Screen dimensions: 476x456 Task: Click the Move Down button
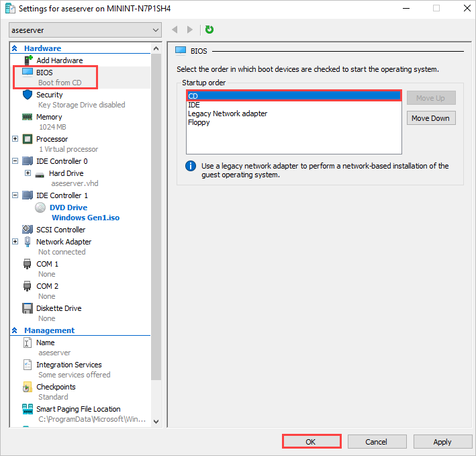pos(431,118)
